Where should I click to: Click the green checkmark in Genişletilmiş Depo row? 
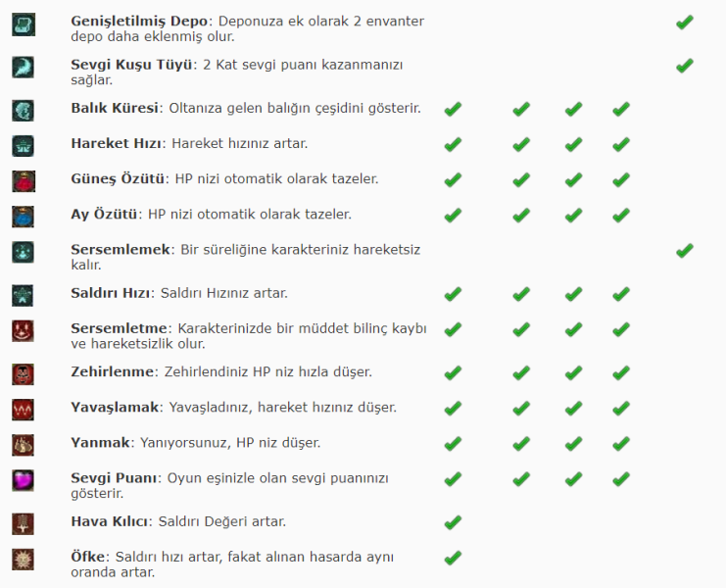pyautogui.click(x=684, y=22)
